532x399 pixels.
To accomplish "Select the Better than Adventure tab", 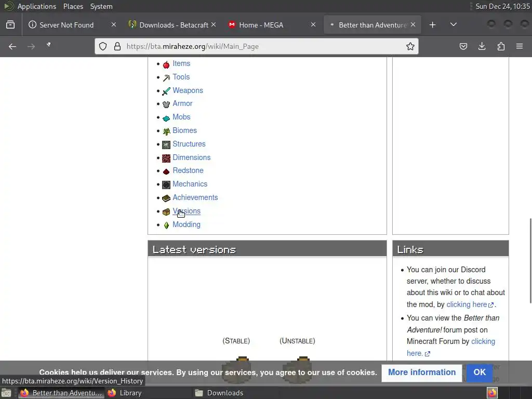I will pyautogui.click(x=372, y=25).
